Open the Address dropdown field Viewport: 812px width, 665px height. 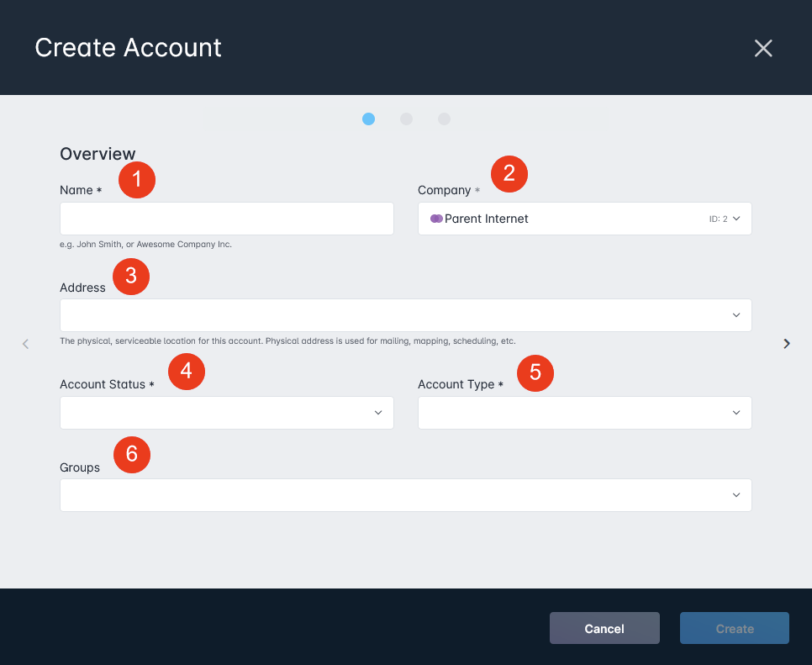pyautogui.click(x=406, y=315)
